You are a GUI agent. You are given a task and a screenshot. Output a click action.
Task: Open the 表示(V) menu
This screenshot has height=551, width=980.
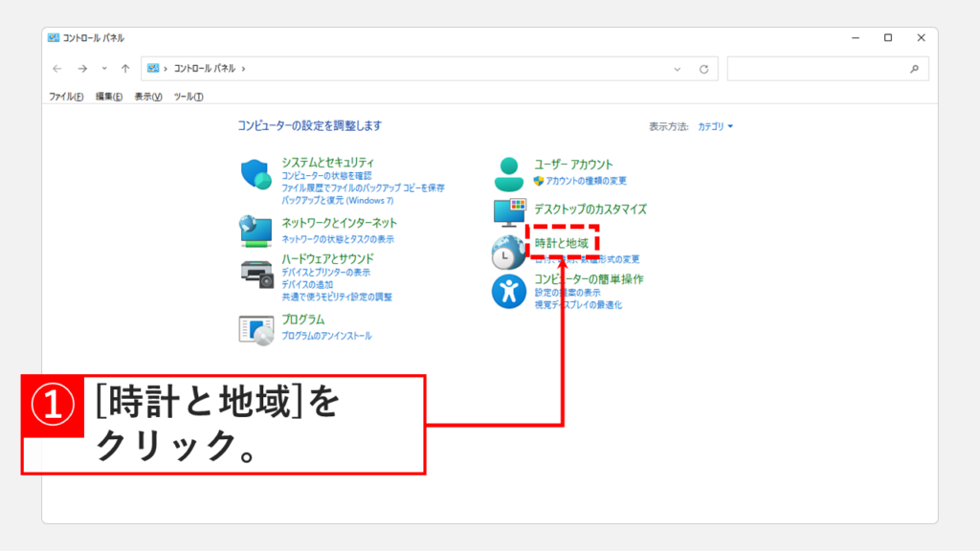coord(147,97)
